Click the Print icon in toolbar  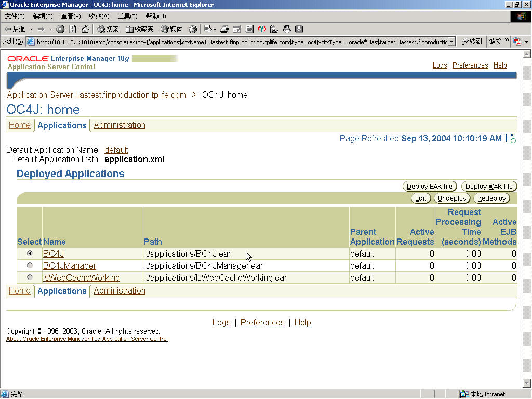pyautogui.click(x=224, y=29)
